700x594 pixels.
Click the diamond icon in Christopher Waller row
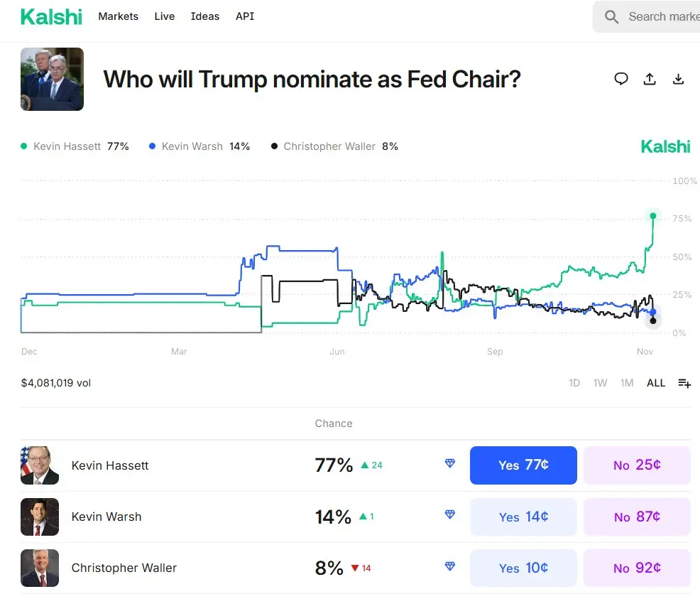tap(449, 566)
